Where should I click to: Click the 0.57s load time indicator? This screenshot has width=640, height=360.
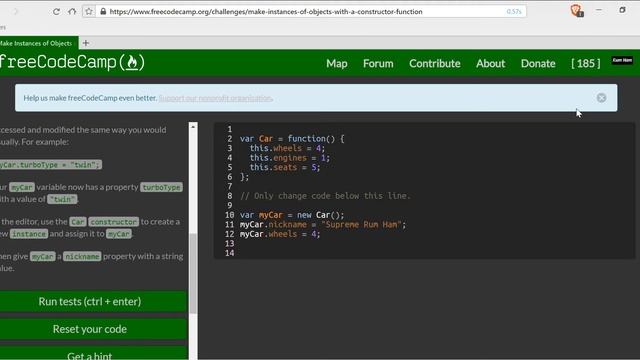coord(514,11)
